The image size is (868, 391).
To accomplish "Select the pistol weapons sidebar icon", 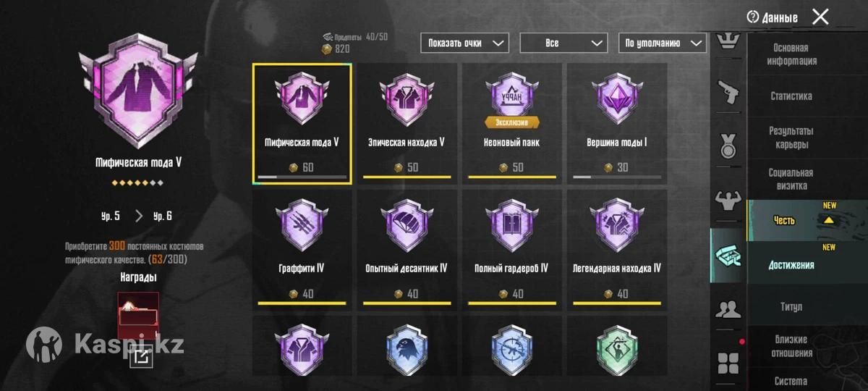I will pos(728,92).
